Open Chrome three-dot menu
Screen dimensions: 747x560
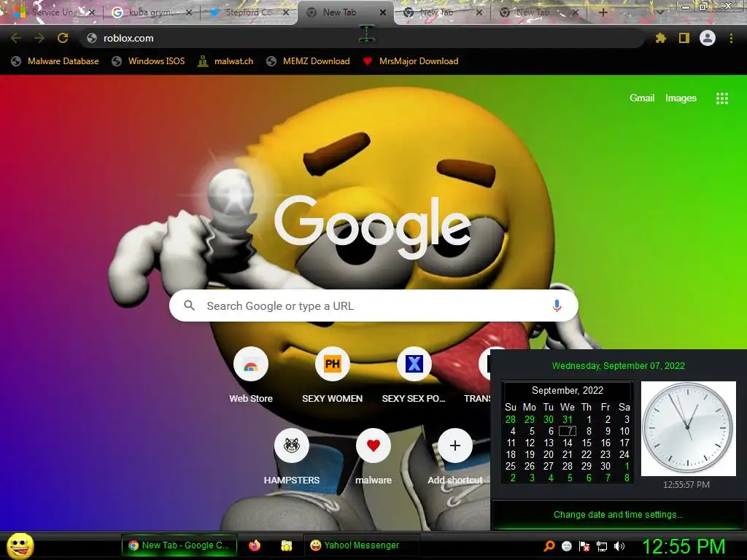point(731,38)
